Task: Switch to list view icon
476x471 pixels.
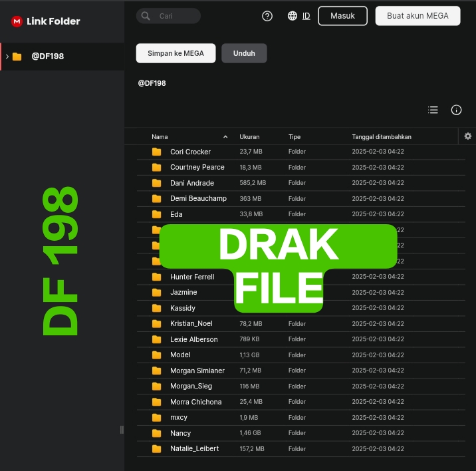Action: (x=433, y=110)
